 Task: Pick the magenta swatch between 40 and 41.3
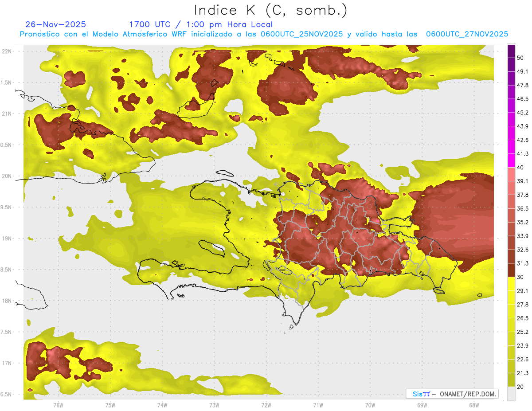511,160
